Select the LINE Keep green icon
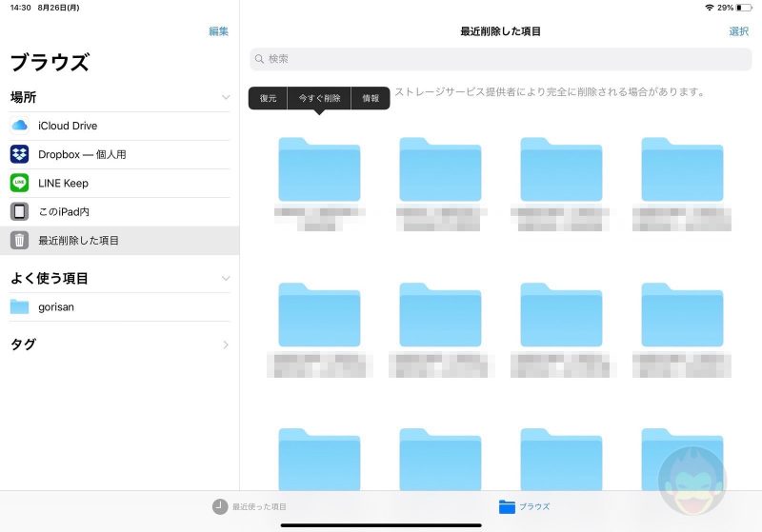Viewport: 762px width, 532px height. (19, 183)
